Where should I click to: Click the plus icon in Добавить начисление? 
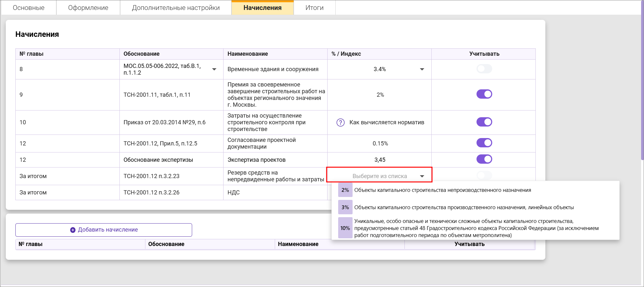73,230
